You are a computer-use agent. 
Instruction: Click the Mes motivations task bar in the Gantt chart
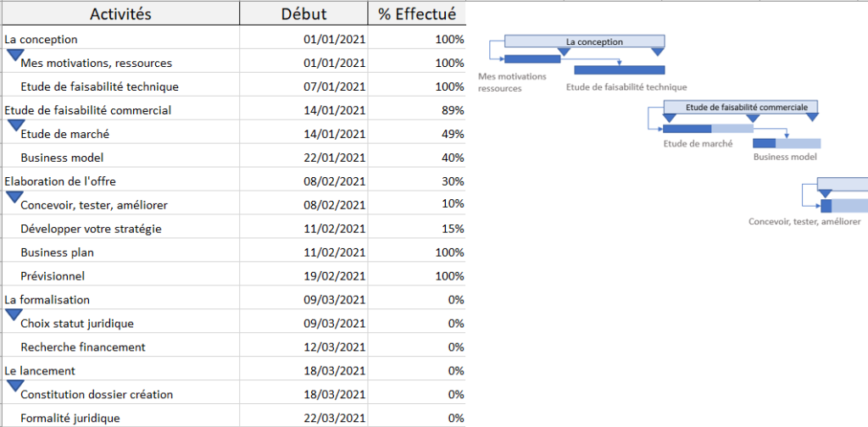(532, 59)
